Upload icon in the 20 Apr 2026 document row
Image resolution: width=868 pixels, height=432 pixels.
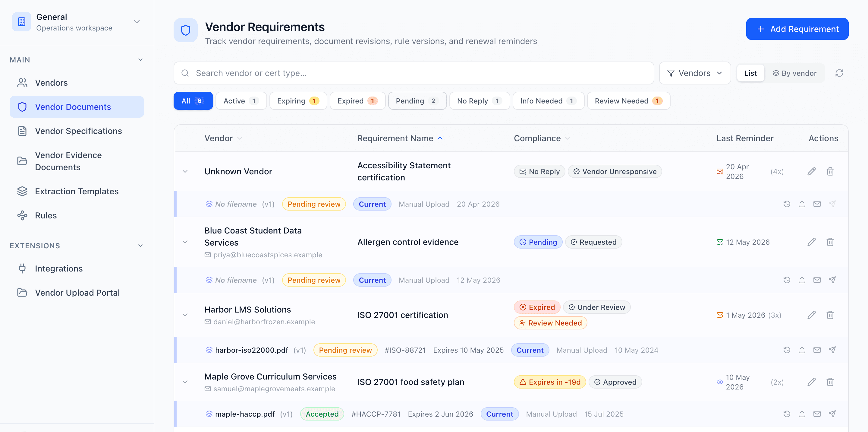pos(802,204)
